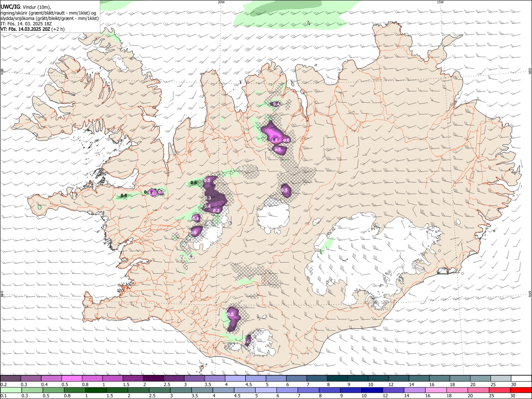Click the 'VT: Fös. 14.03.2025 20Z (+2 h)' line
Image resolution: width=532 pixels, height=399 pixels.
(32, 29)
